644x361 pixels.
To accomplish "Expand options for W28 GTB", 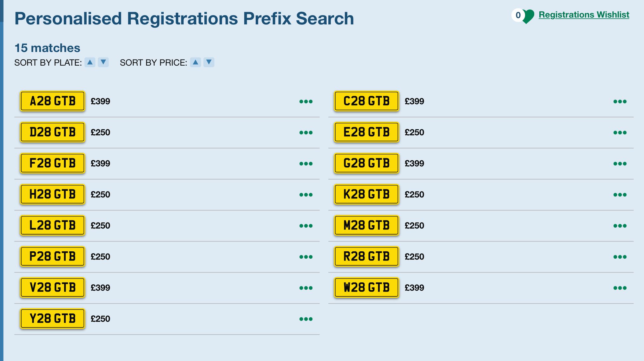I will coord(620,288).
